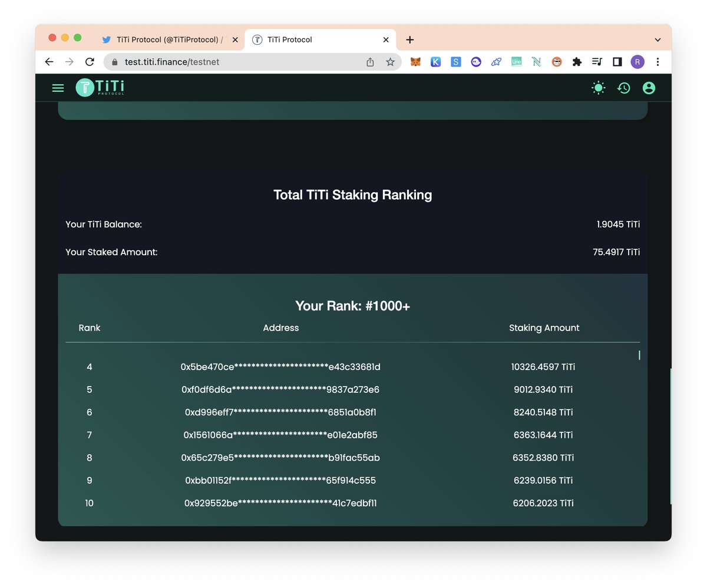
Task: Click staking amount 6352.8380 TiTi
Action: [543, 458]
